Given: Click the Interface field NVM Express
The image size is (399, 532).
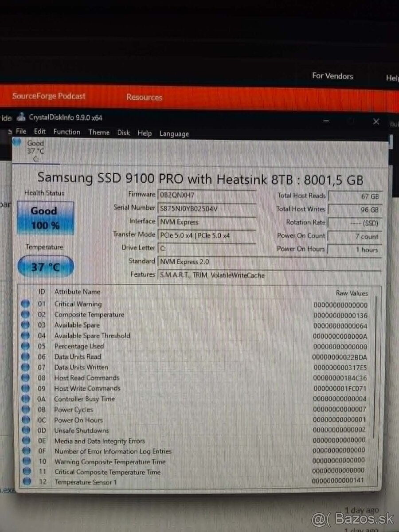Looking at the screenshot, I should coord(207,222).
